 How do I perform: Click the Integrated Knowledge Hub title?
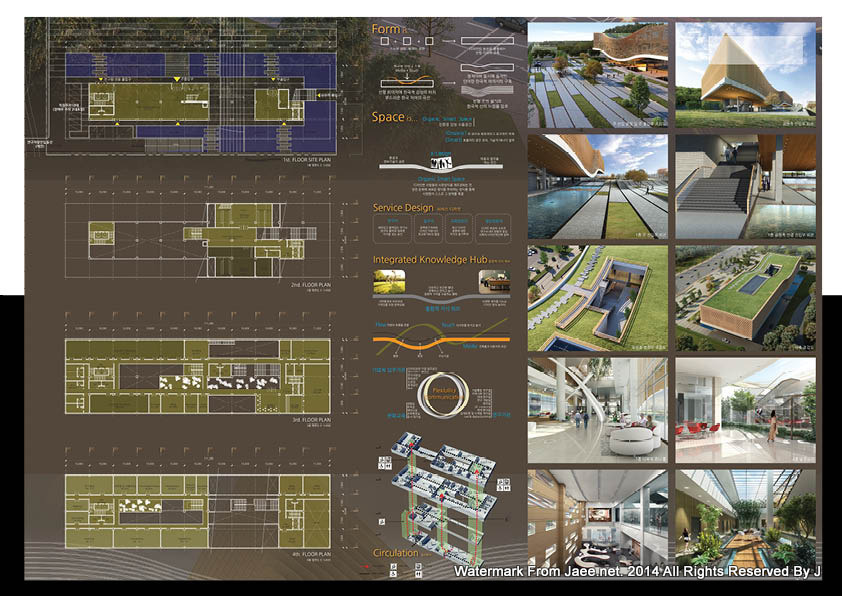[429, 260]
